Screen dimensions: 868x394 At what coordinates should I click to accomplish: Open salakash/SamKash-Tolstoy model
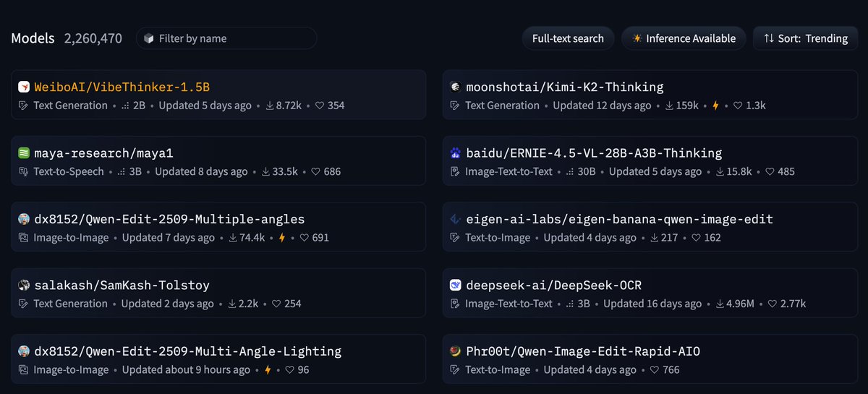(122, 286)
